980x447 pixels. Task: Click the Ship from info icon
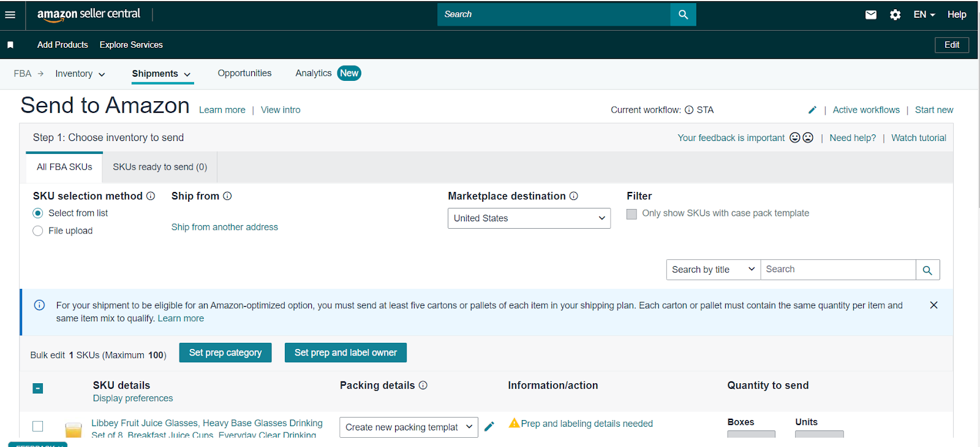click(227, 196)
